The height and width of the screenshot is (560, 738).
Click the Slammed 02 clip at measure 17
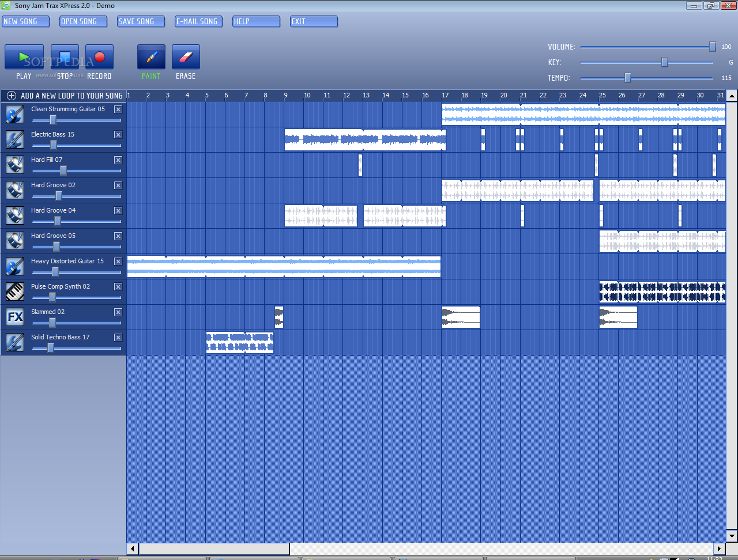tap(461, 317)
